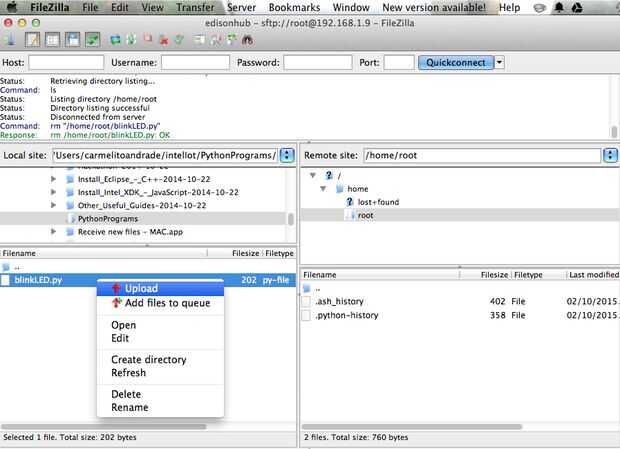
Task: Click the Google Drive menu bar icon
Action: point(577,7)
